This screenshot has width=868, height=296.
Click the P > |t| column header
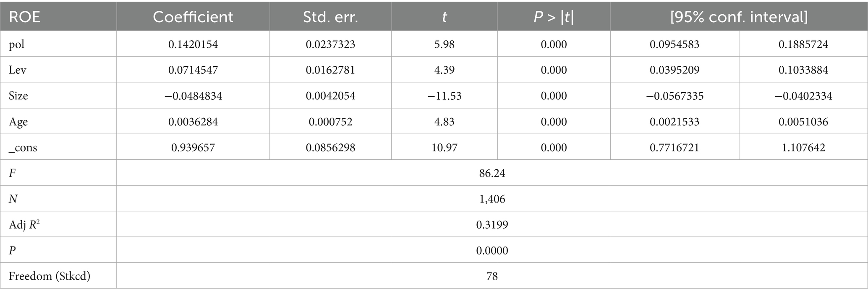554,17
